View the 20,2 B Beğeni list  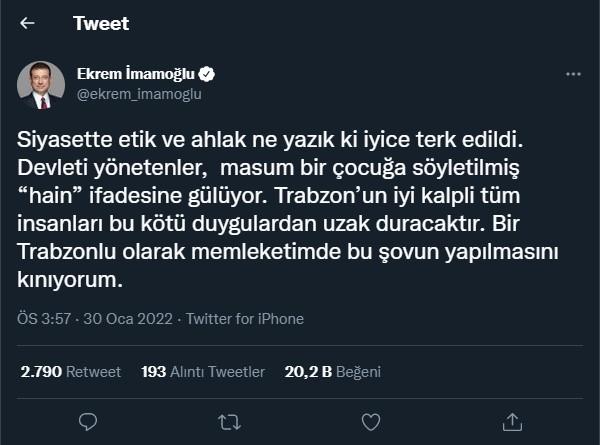tap(322, 371)
